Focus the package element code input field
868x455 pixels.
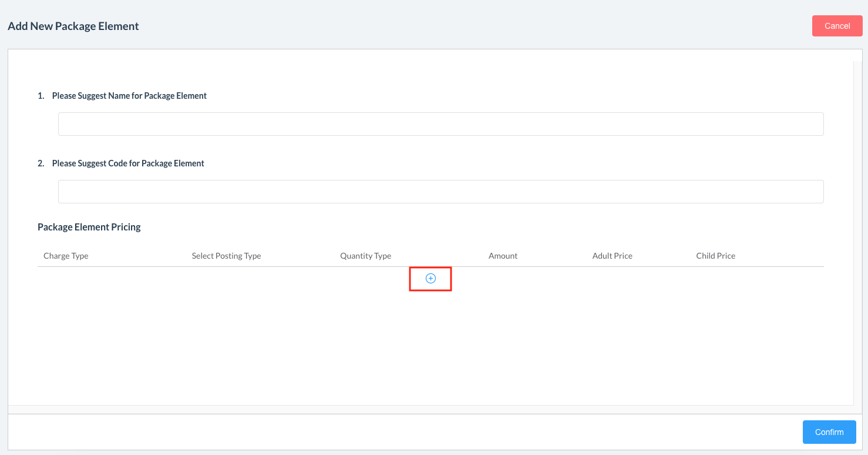coord(440,192)
